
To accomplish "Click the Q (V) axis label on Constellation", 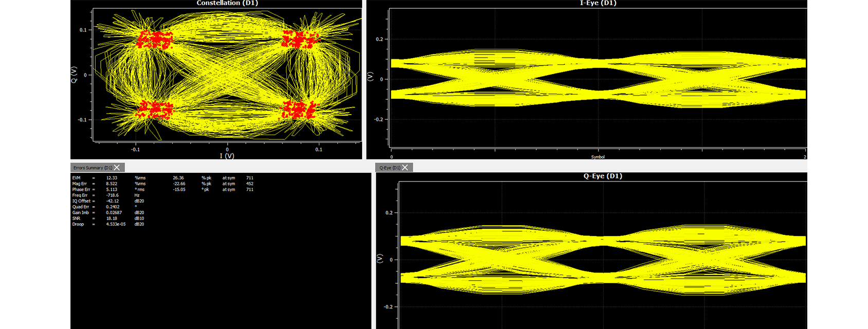I will pyautogui.click(x=74, y=75).
